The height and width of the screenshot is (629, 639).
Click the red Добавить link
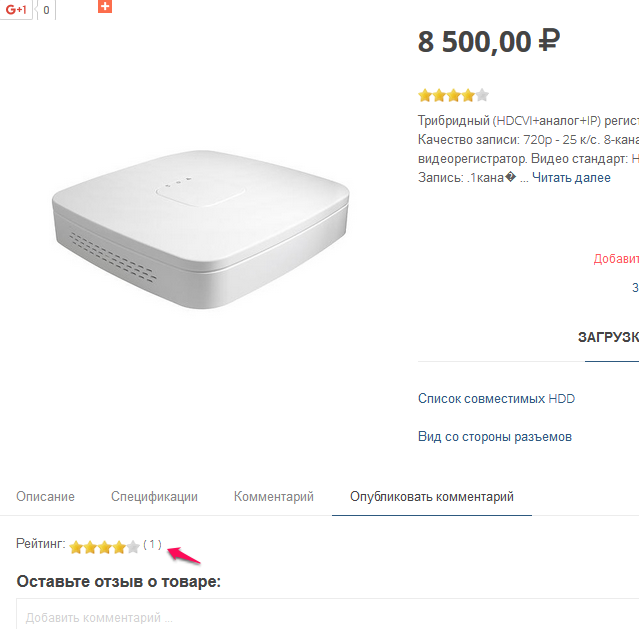(616, 259)
